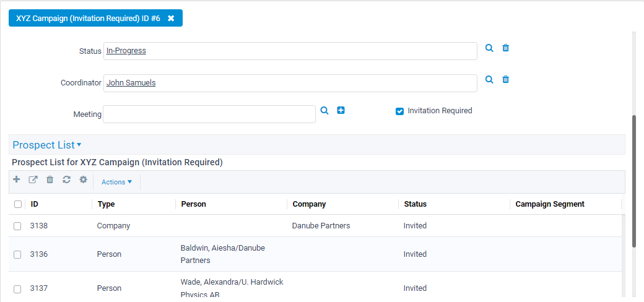Image resolution: width=644 pixels, height=302 pixels.
Task: Click the Invited status in row 3136
Action: pos(415,254)
